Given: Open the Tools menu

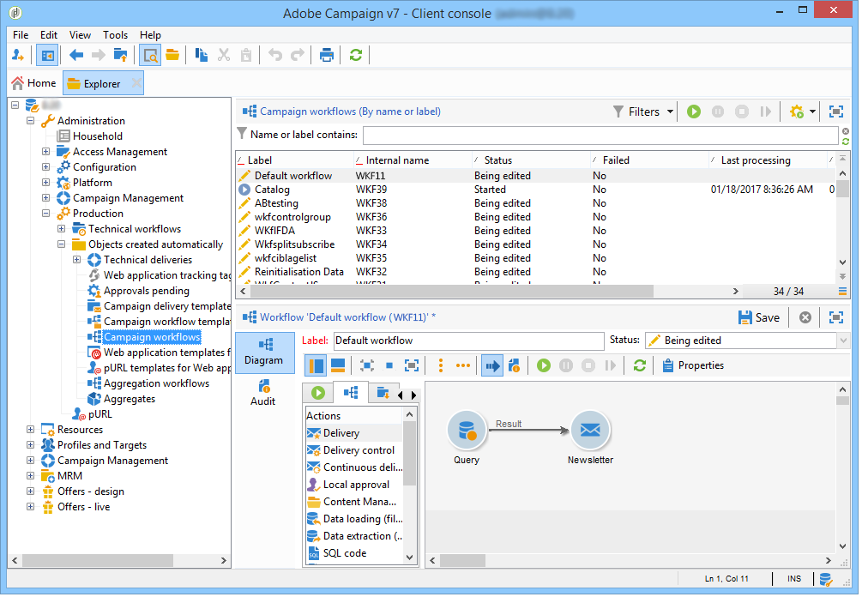Looking at the screenshot, I should pos(115,35).
